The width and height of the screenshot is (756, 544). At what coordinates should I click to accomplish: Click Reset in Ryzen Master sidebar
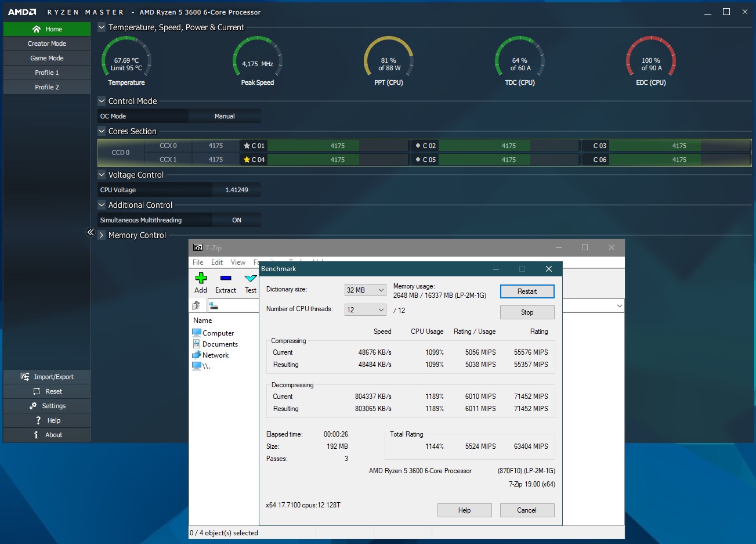47,391
